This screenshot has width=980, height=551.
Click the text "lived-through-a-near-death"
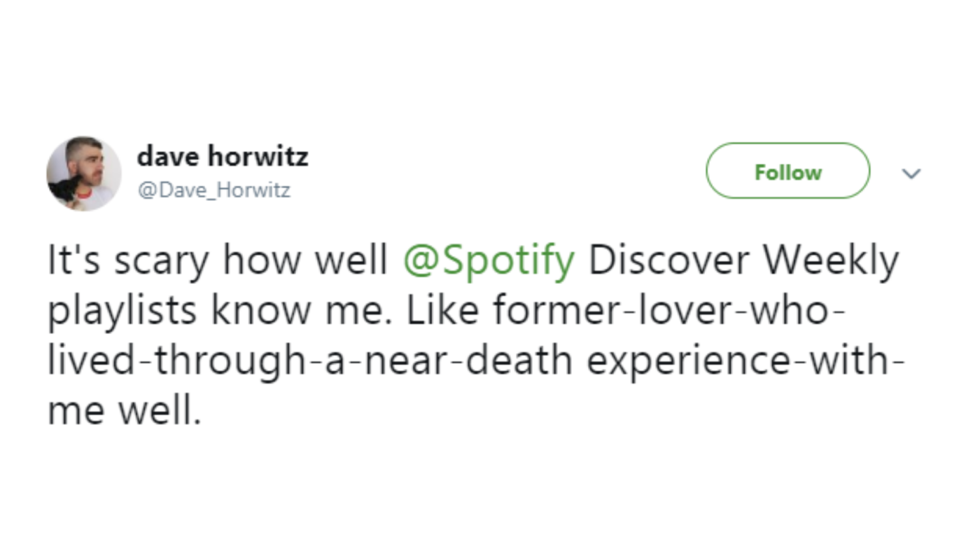point(310,361)
